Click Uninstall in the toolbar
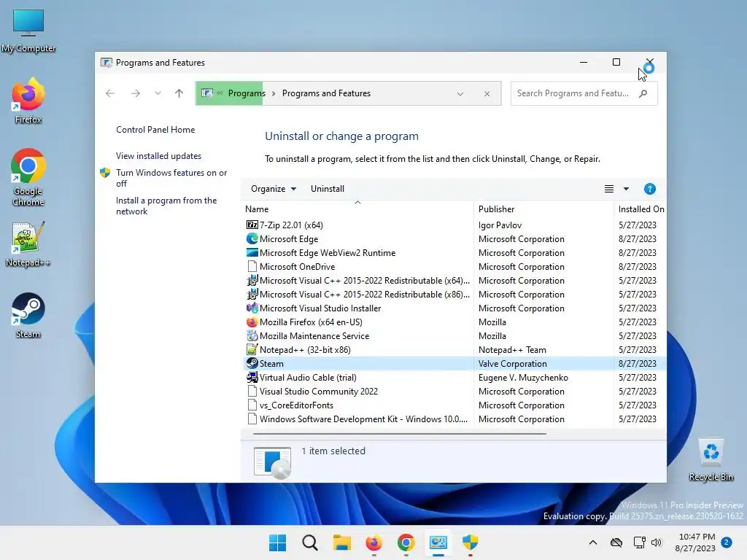 point(328,189)
